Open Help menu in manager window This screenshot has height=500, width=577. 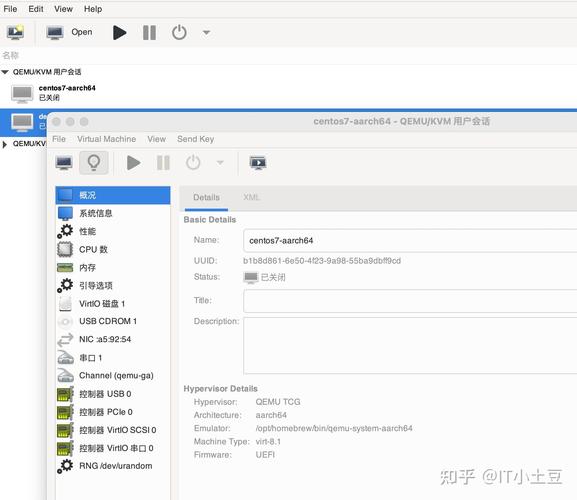coord(93,9)
